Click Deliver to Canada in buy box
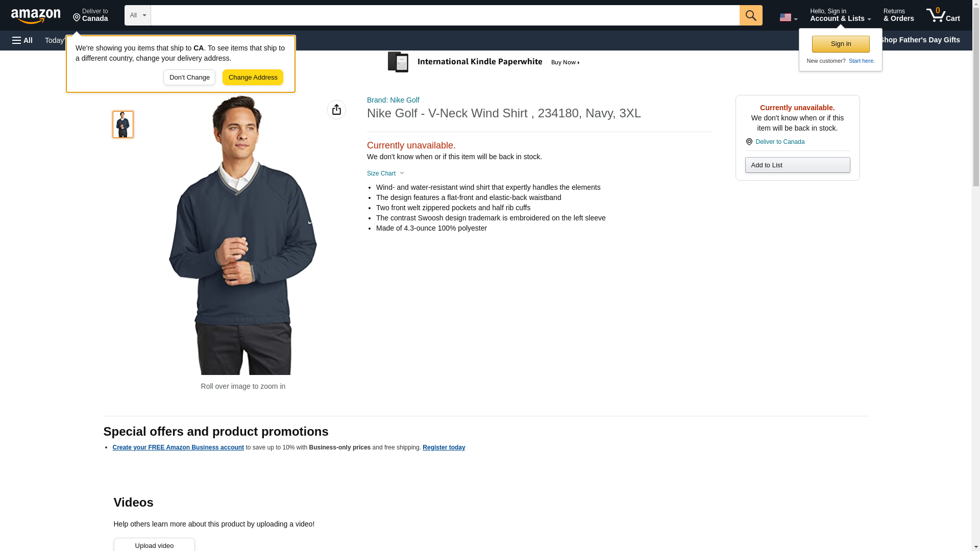Image resolution: width=980 pixels, height=551 pixels. [779, 142]
